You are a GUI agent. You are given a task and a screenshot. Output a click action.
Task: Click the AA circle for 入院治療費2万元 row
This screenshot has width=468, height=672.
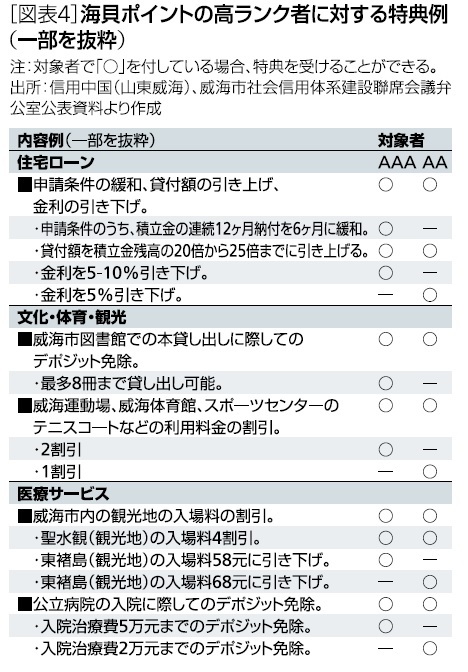(x=430, y=648)
